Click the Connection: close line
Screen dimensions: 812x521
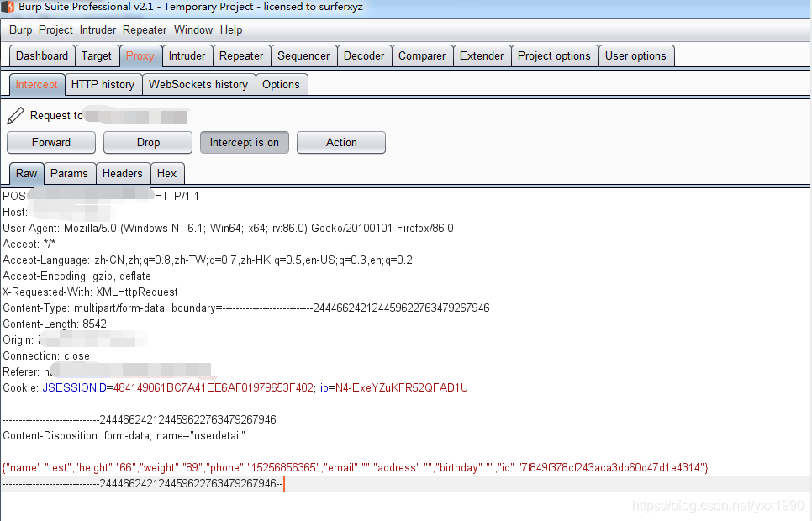pyautogui.click(x=46, y=356)
